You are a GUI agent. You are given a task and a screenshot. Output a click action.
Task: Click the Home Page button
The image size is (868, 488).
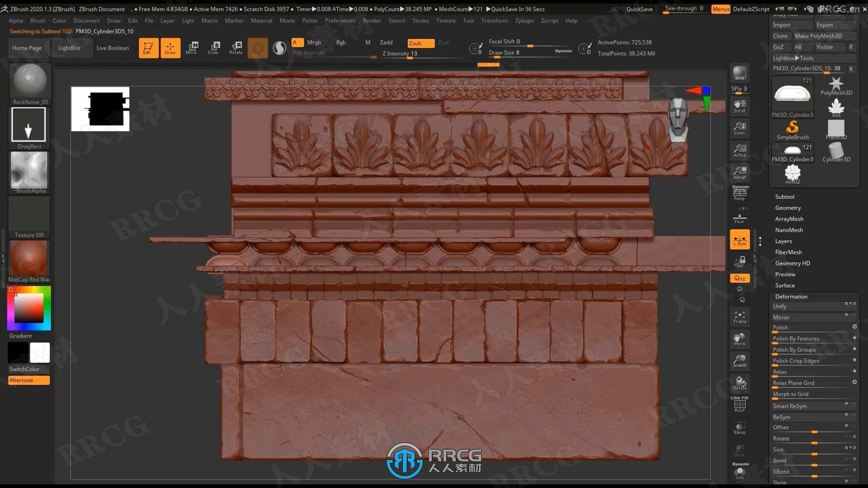point(27,48)
